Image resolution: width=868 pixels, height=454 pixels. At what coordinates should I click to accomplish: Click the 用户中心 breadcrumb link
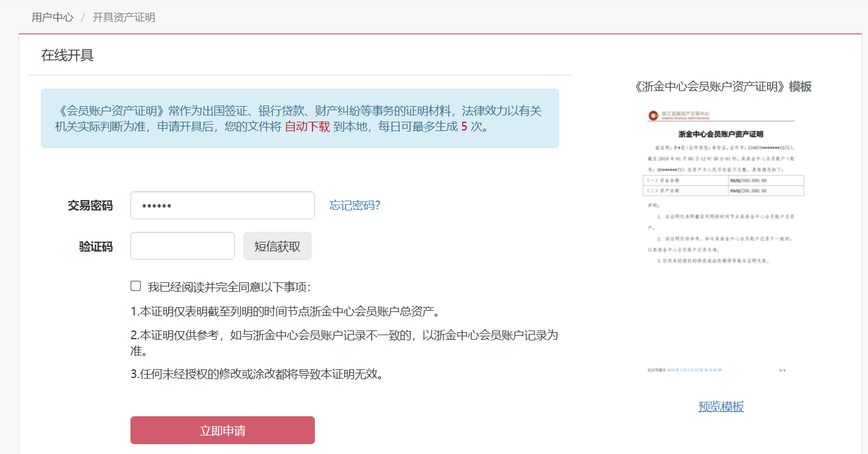coord(52,17)
